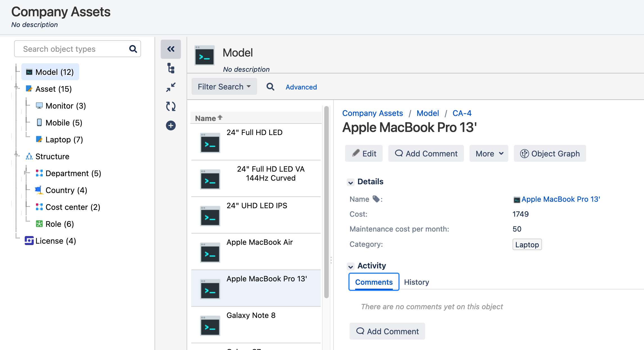
Task: Click the icon of 24" UHD LED IPS row
Action: (x=210, y=216)
